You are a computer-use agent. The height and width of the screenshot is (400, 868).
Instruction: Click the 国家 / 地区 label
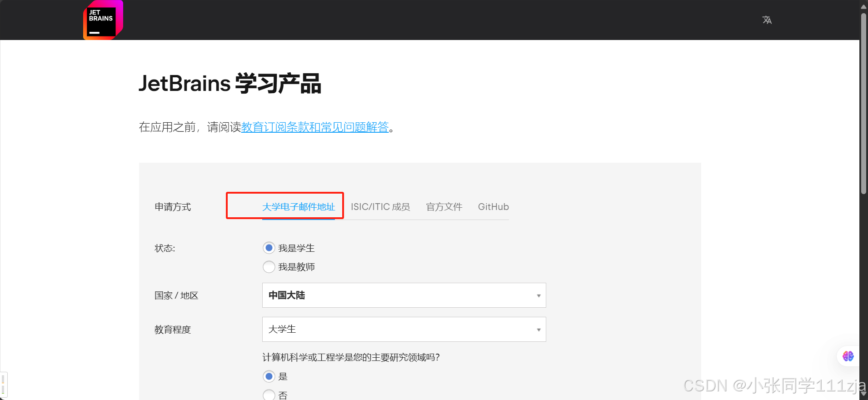point(176,295)
